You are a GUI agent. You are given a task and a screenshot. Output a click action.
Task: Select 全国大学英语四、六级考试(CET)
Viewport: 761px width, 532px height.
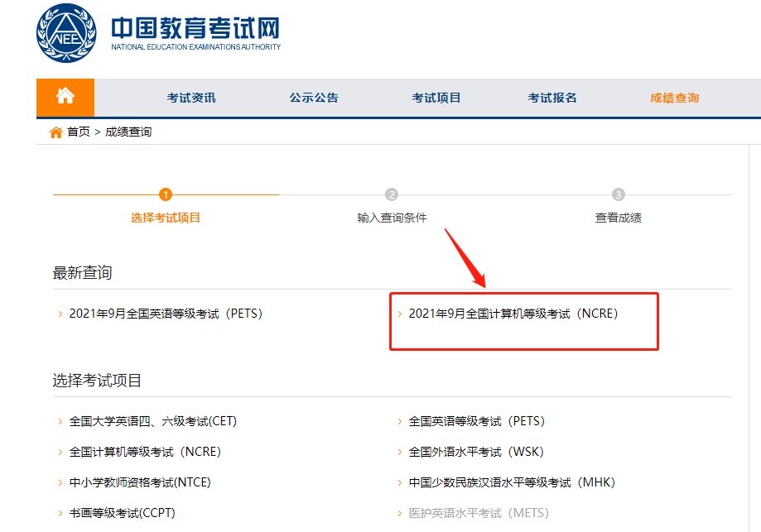[x=153, y=421]
